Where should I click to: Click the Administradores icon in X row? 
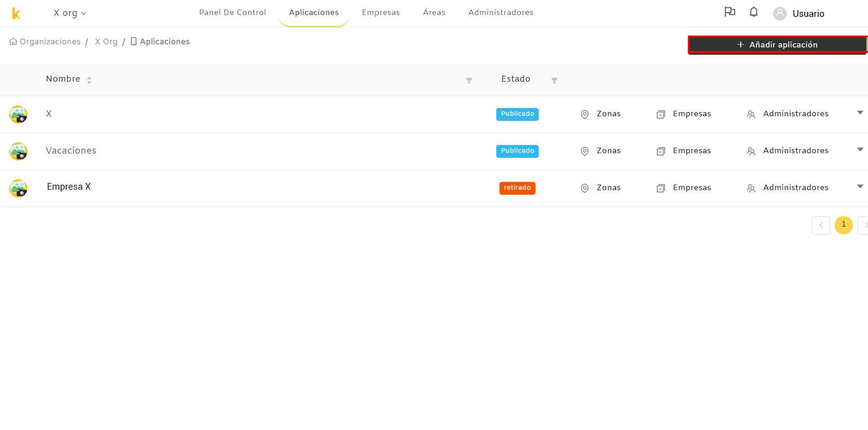[751, 114]
